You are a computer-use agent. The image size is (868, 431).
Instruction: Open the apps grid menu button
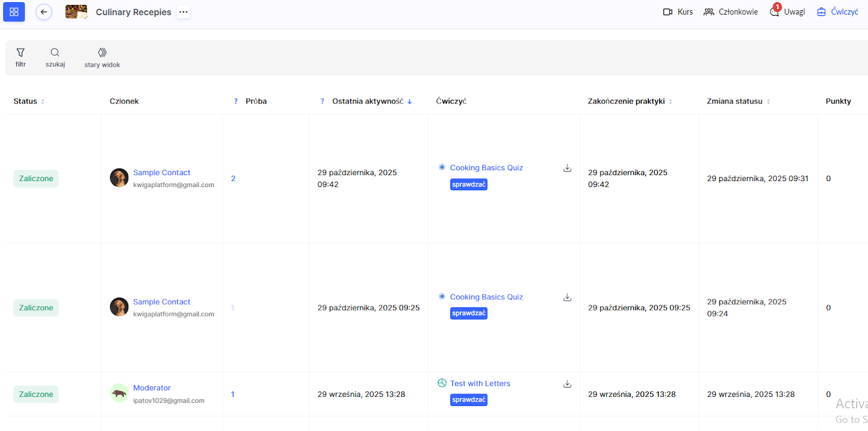[x=14, y=12]
